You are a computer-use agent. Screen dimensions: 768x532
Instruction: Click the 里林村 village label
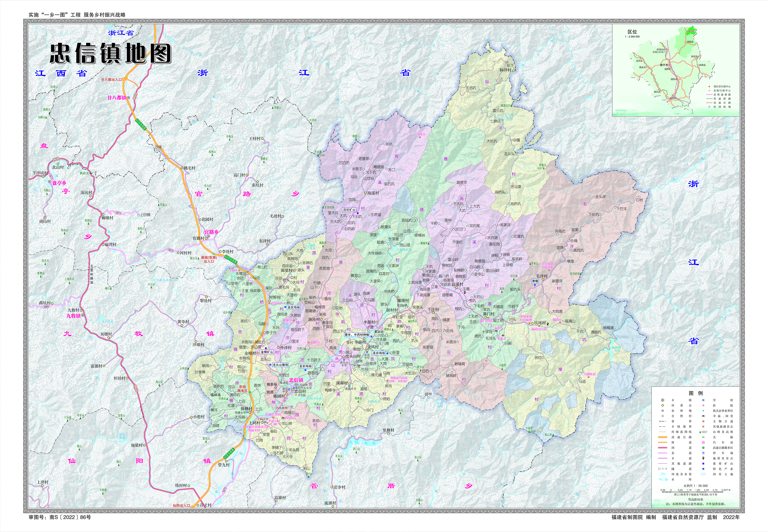[x=388, y=430]
